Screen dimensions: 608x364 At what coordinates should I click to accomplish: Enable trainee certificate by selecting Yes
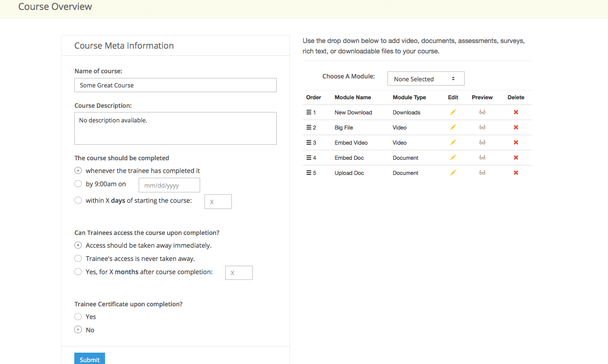(78, 317)
